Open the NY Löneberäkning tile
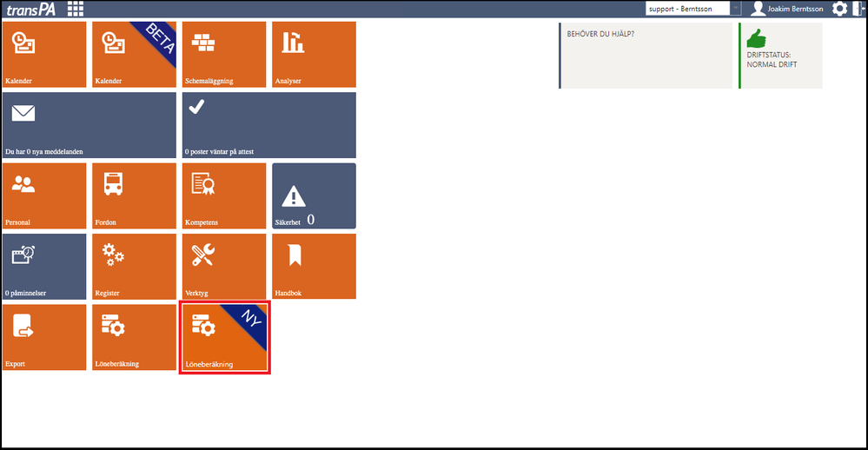Screen dimensions: 868x450 (224, 338)
